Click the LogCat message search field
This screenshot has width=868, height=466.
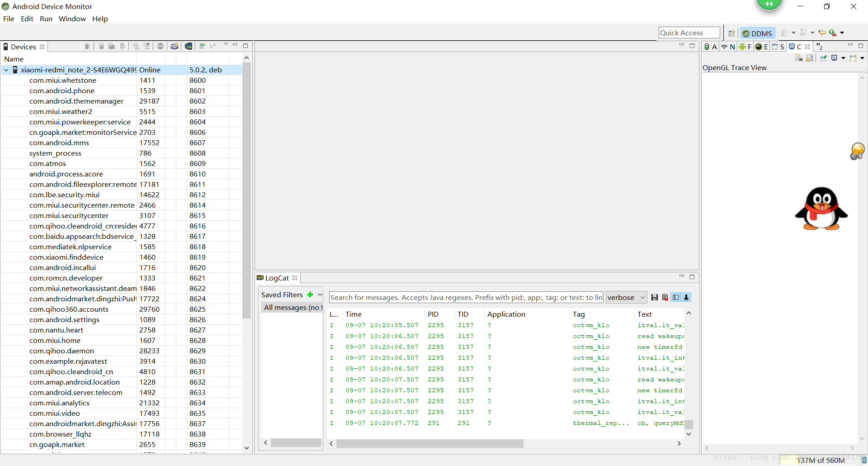(466, 297)
